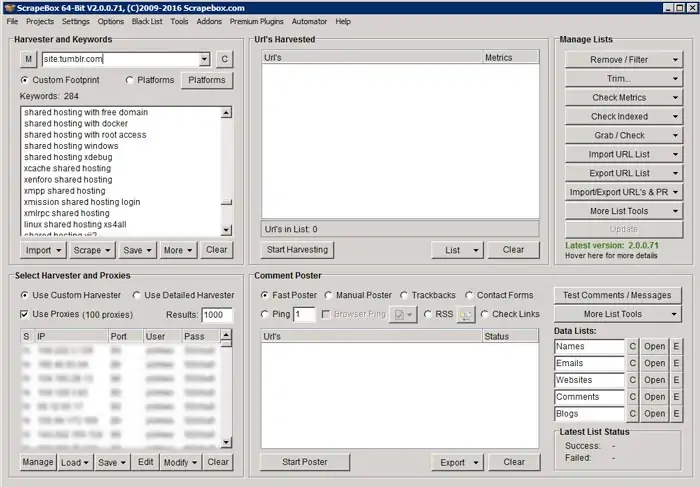Click the C button next to Comments
The width and height of the screenshot is (700, 487).
[632, 397]
